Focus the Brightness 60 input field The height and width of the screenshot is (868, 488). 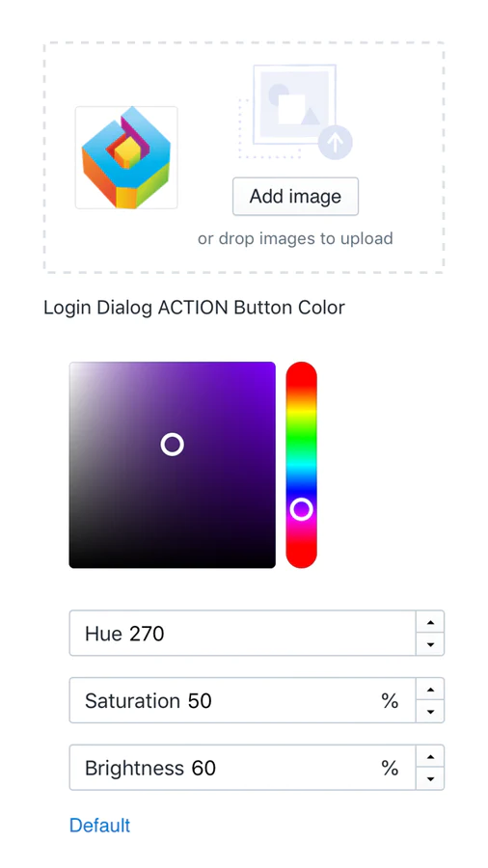[242, 768]
